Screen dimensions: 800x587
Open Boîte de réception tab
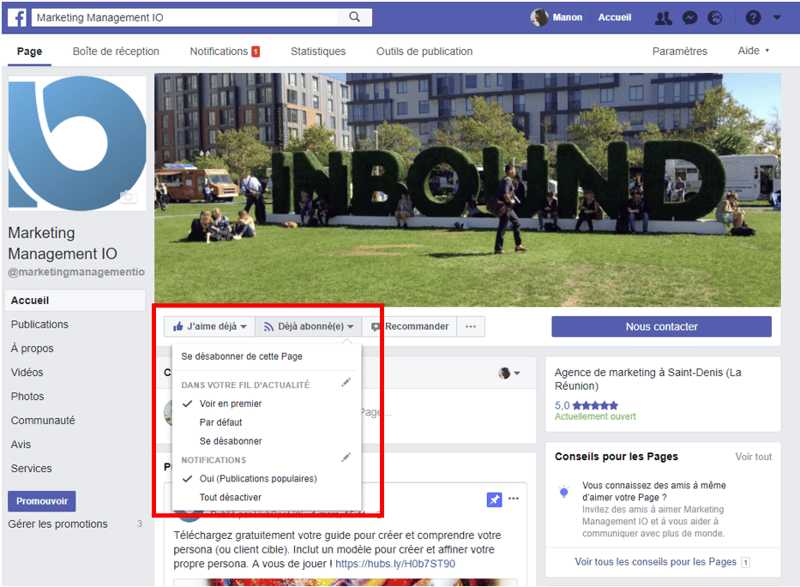pyautogui.click(x=116, y=52)
